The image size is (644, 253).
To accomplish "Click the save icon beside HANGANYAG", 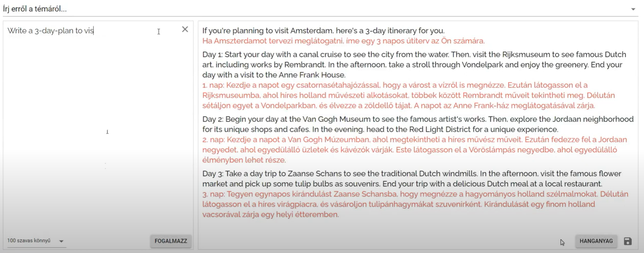I will [628, 241].
